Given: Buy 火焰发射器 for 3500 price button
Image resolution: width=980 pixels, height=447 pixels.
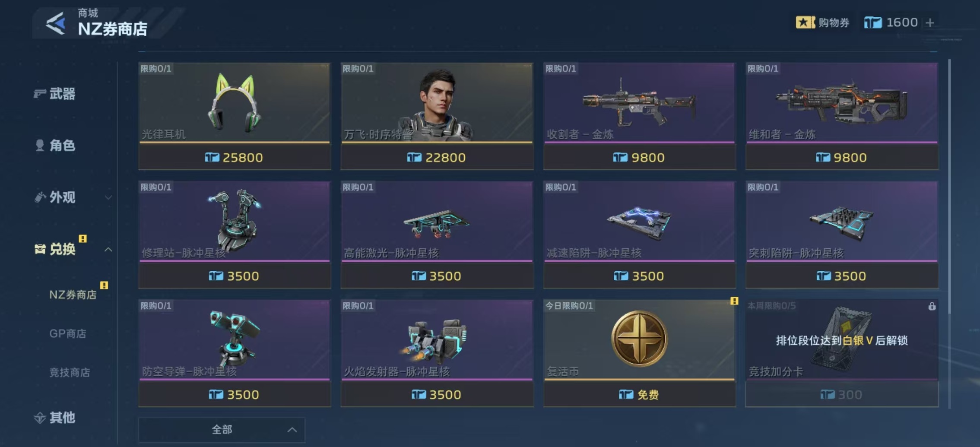Looking at the screenshot, I should point(437,394).
